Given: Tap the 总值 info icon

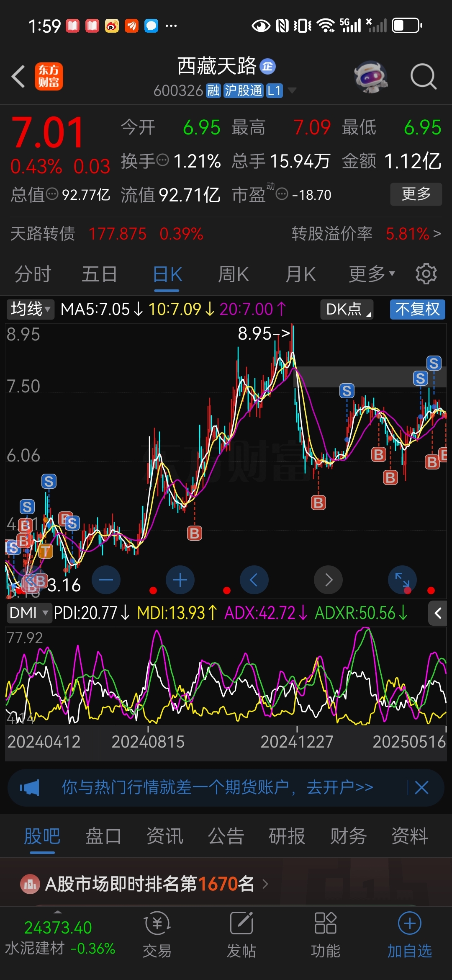Looking at the screenshot, I should tap(52, 194).
